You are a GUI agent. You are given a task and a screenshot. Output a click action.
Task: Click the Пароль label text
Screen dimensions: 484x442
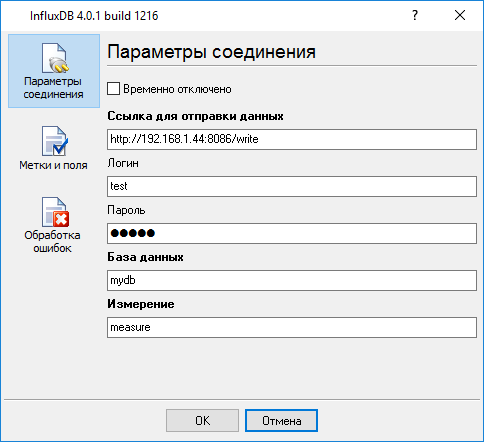(x=126, y=210)
